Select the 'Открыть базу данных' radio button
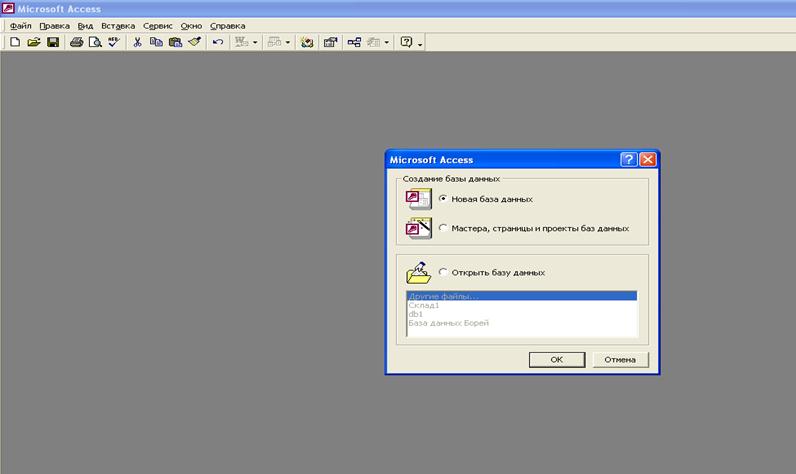This screenshot has height=474, width=796. pyautogui.click(x=443, y=273)
